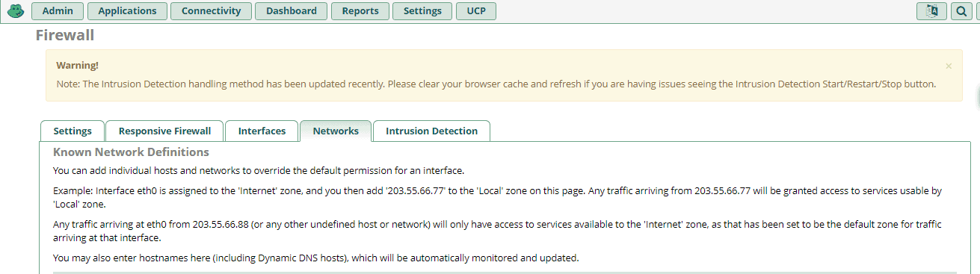Image resolution: width=980 pixels, height=274 pixels.
Task: Expand the Applications menu
Action: 127,11
